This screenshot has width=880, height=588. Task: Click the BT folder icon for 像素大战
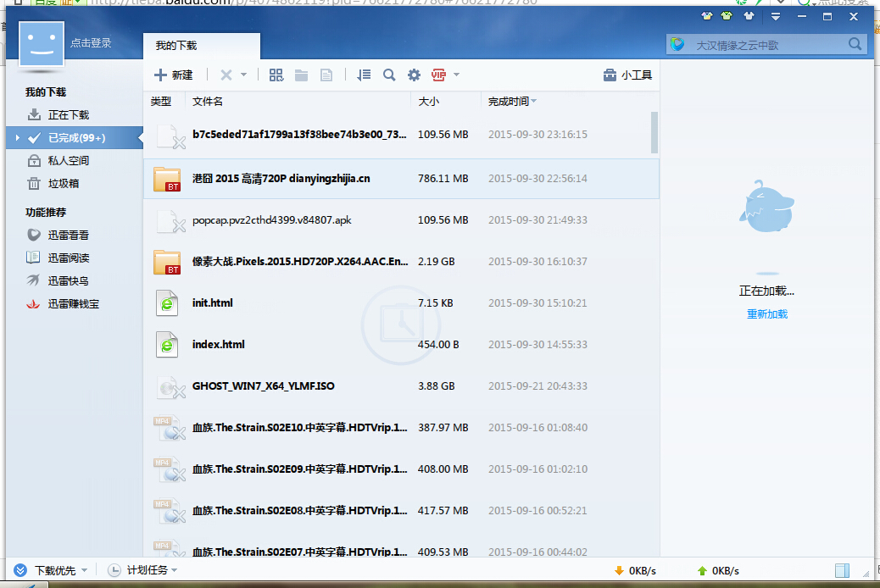coord(167,262)
